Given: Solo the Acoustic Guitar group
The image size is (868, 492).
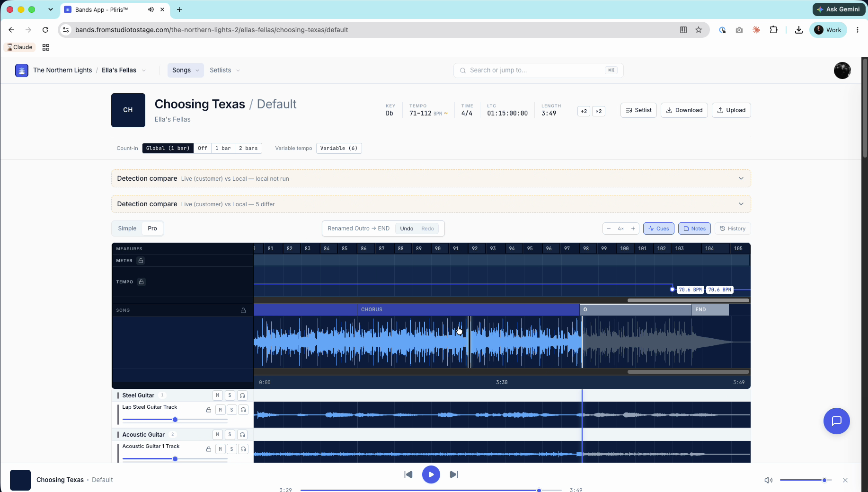Looking at the screenshot, I should [x=230, y=435].
